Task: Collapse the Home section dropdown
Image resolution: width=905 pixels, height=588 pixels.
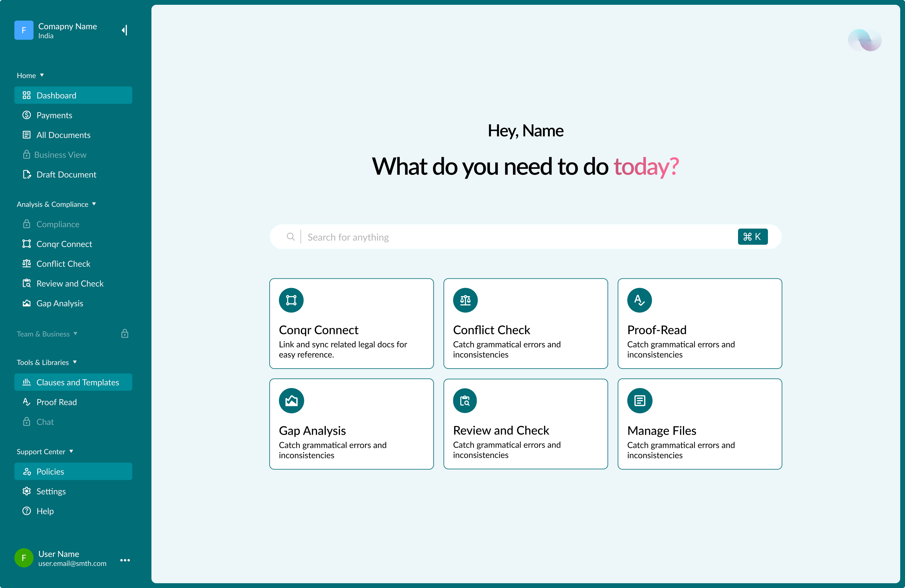Action: 42,75
